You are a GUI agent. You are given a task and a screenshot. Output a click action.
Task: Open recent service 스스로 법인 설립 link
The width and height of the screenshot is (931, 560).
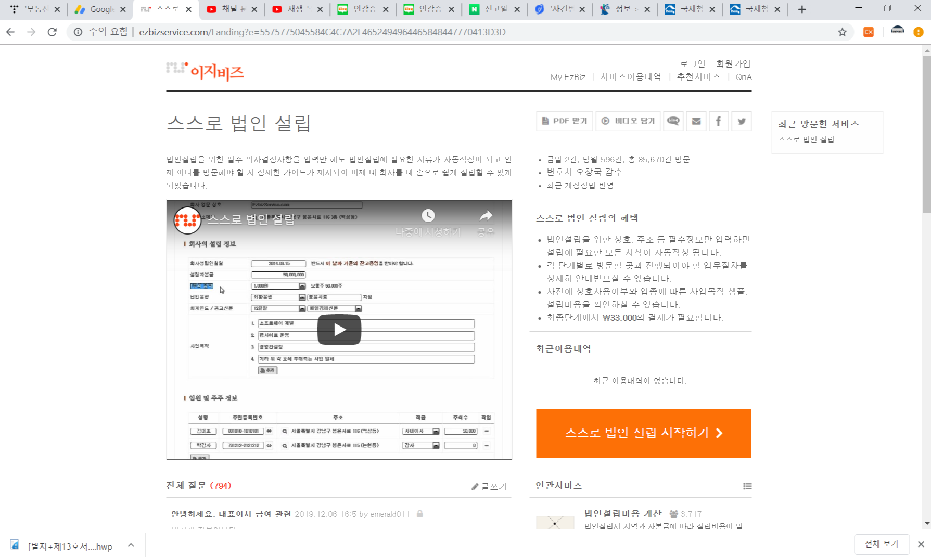coord(806,139)
